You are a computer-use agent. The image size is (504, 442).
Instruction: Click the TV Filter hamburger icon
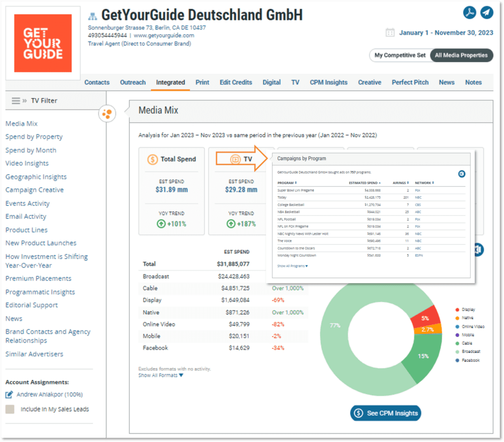pos(16,101)
